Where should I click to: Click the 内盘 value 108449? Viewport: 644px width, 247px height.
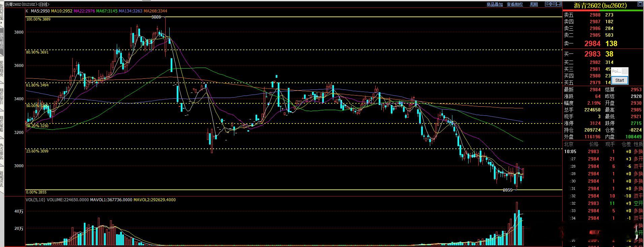coord(633,137)
